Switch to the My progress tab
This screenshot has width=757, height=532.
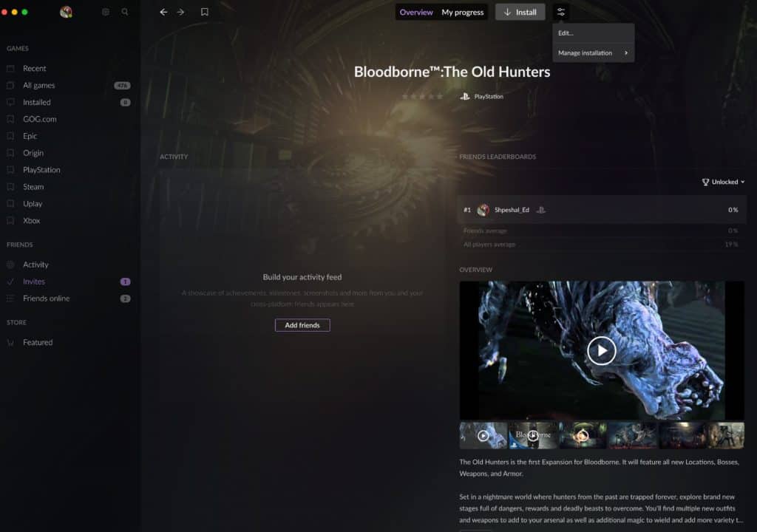[x=463, y=12]
